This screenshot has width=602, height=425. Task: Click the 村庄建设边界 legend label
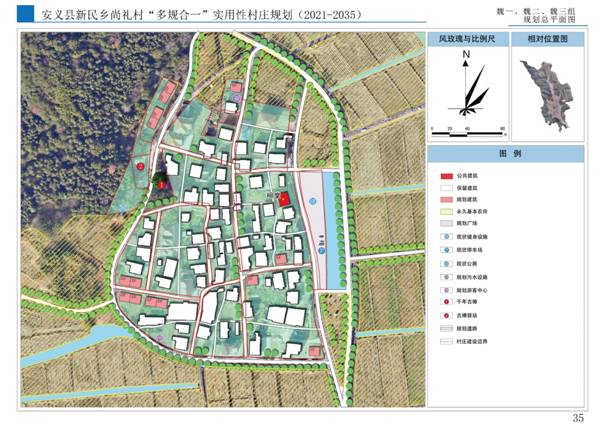[472, 341]
